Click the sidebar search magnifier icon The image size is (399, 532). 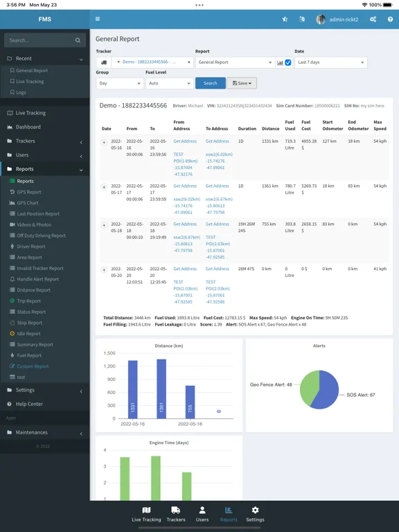pyautogui.click(x=78, y=40)
